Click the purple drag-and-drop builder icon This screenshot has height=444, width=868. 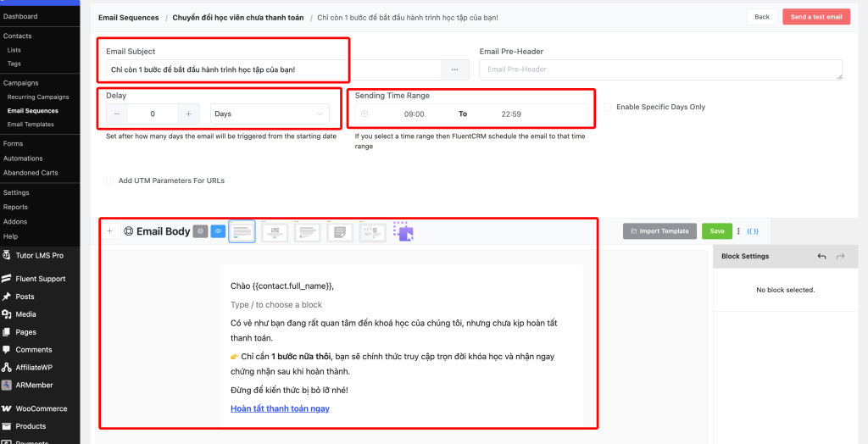(x=403, y=231)
